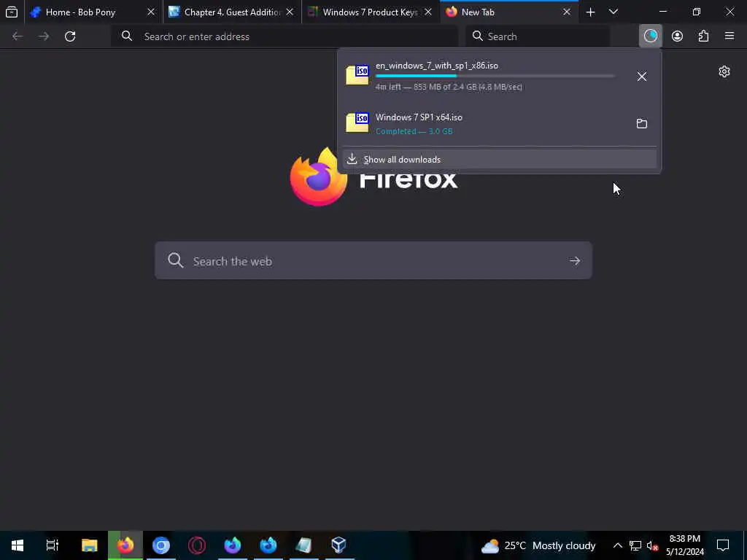Open the Action Center notifications

[723, 545]
